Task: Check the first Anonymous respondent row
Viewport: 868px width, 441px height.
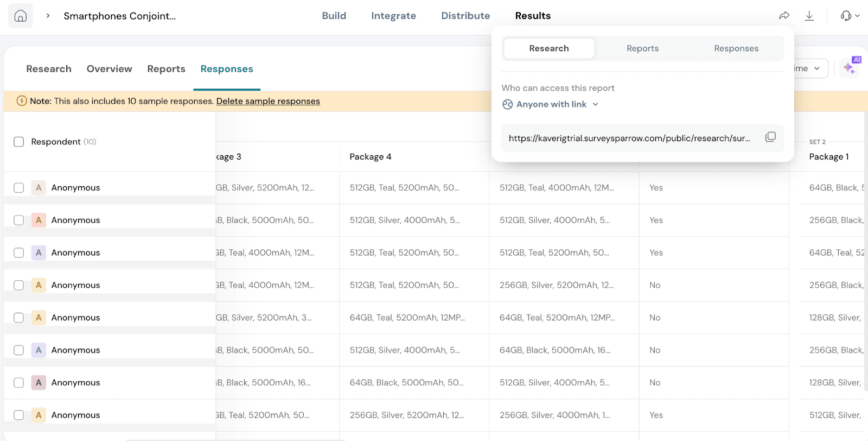Action: coord(19,188)
